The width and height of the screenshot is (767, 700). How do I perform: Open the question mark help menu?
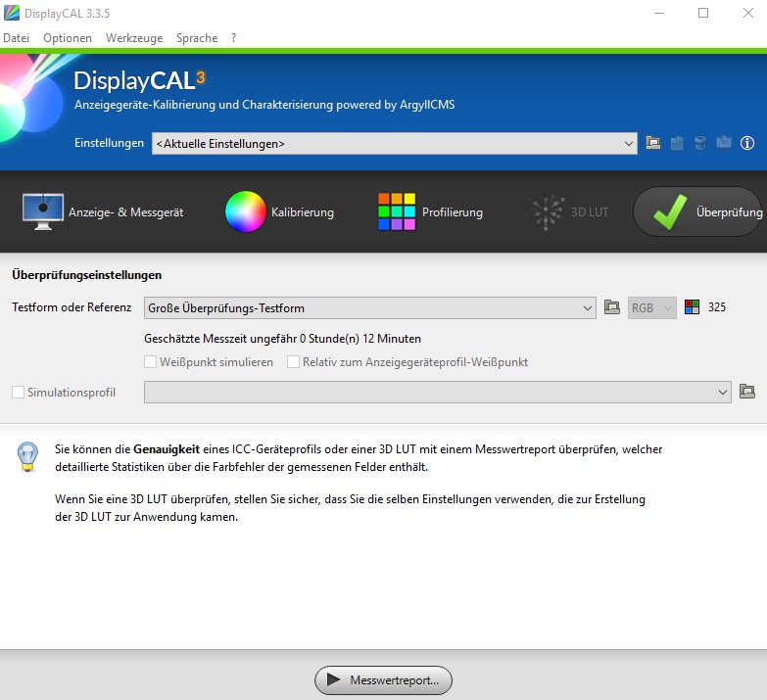coord(234,38)
